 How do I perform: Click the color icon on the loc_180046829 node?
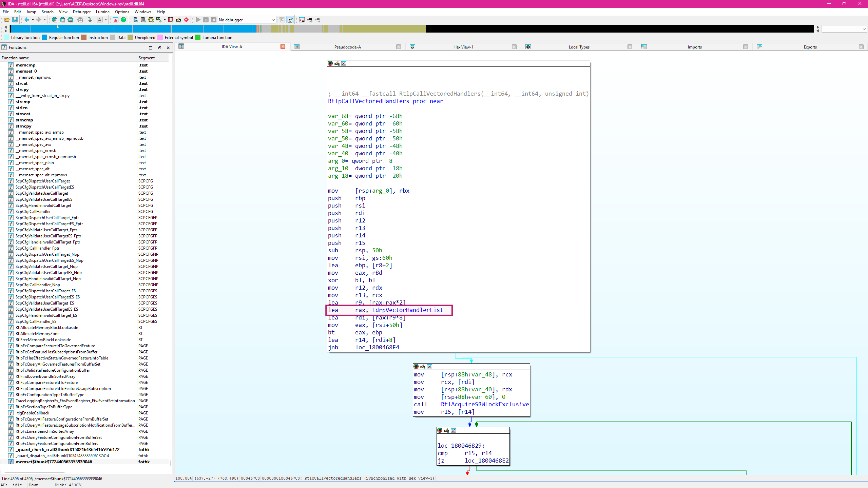(x=440, y=430)
